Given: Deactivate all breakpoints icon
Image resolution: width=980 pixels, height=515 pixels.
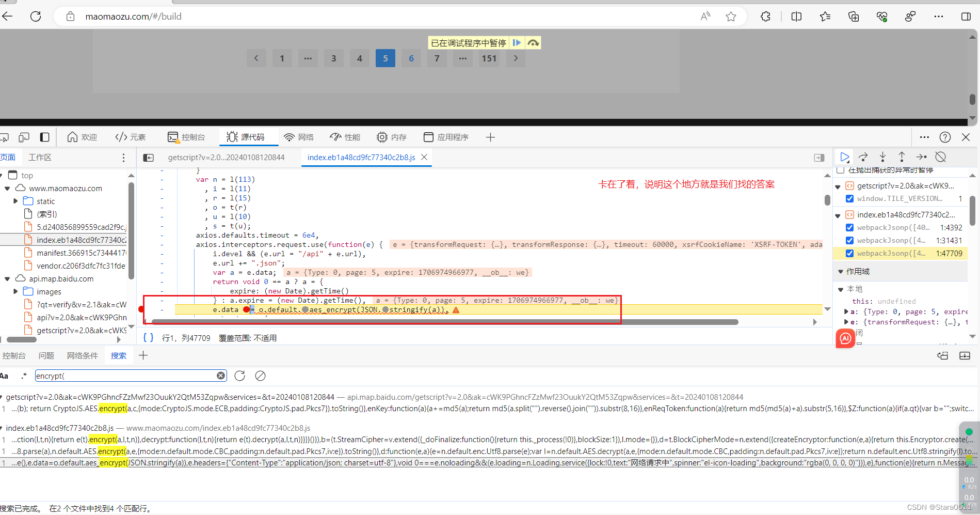Looking at the screenshot, I should pos(941,157).
